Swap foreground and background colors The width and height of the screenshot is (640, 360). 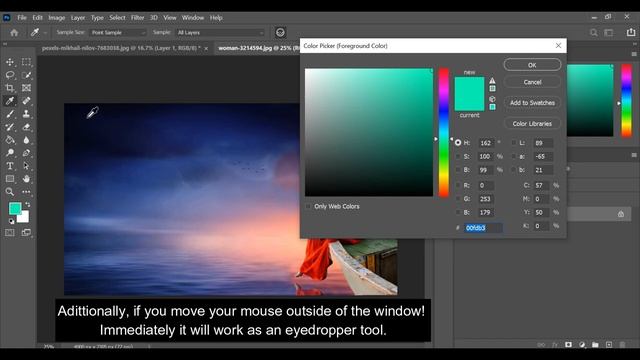click(27, 204)
